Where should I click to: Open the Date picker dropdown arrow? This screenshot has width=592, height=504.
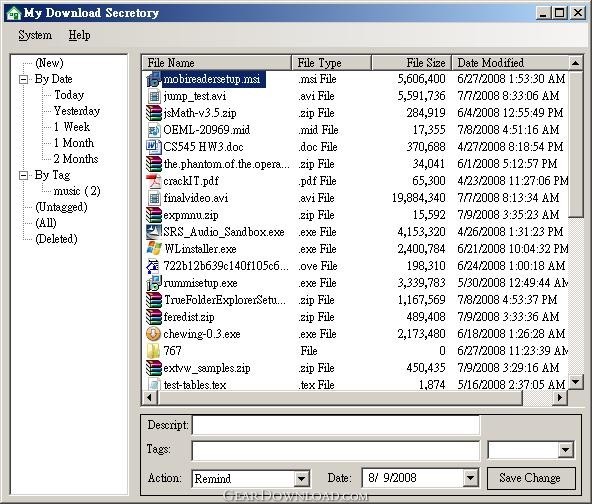coord(470,478)
